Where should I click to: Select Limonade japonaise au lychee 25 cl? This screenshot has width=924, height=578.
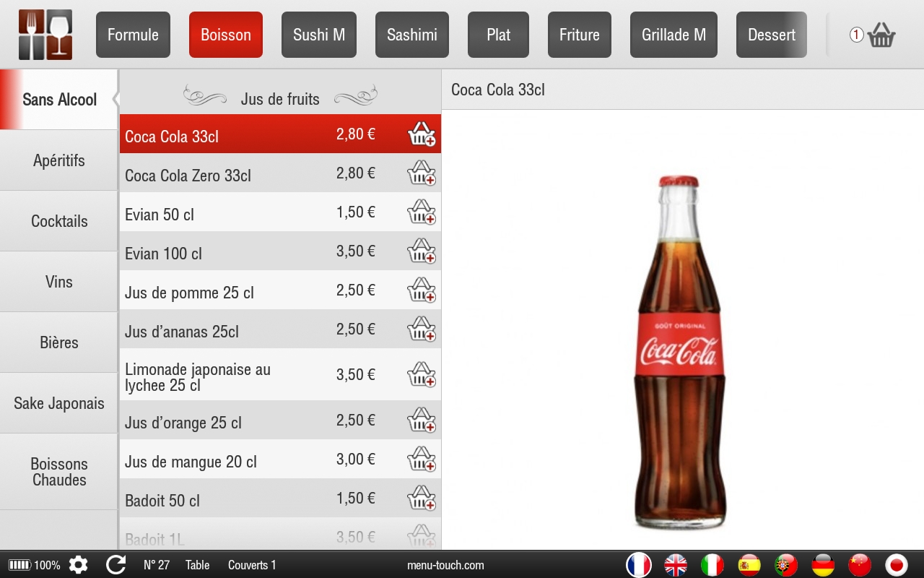tap(280, 375)
